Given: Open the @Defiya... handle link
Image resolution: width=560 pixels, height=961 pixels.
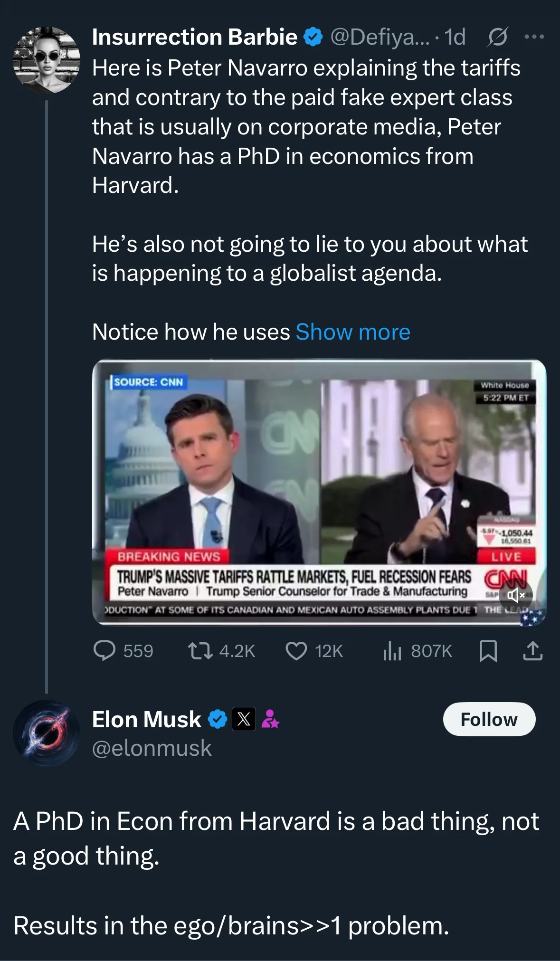Looking at the screenshot, I should [379, 37].
